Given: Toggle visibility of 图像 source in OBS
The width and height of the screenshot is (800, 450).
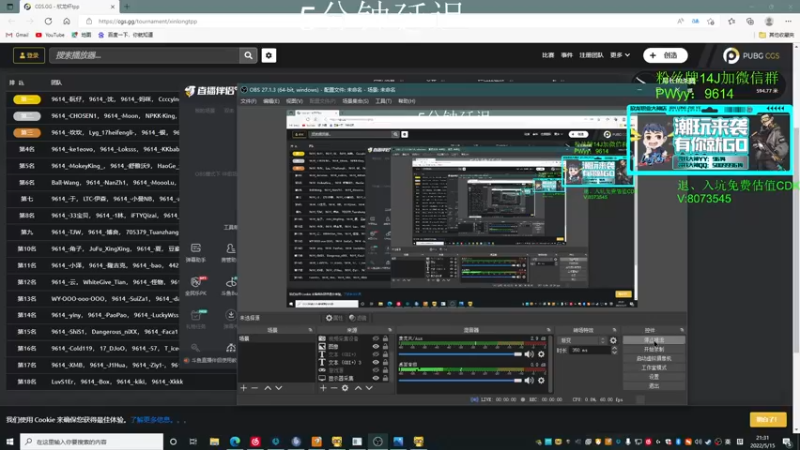Looking at the screenshot, I should (x=376, y=346).
